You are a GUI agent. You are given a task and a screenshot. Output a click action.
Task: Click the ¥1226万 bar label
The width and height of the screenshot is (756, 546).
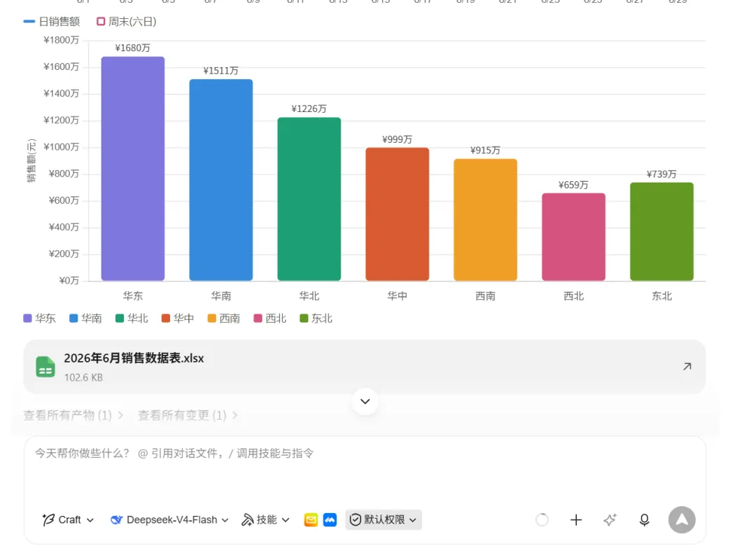tap(309, 109)
